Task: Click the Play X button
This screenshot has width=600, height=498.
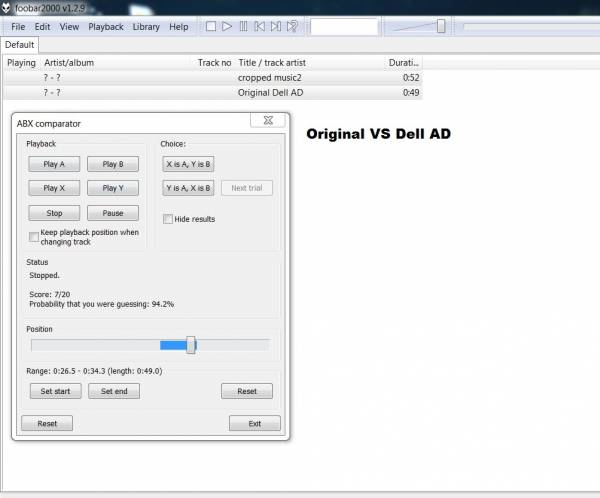Action: pos(54,188)
